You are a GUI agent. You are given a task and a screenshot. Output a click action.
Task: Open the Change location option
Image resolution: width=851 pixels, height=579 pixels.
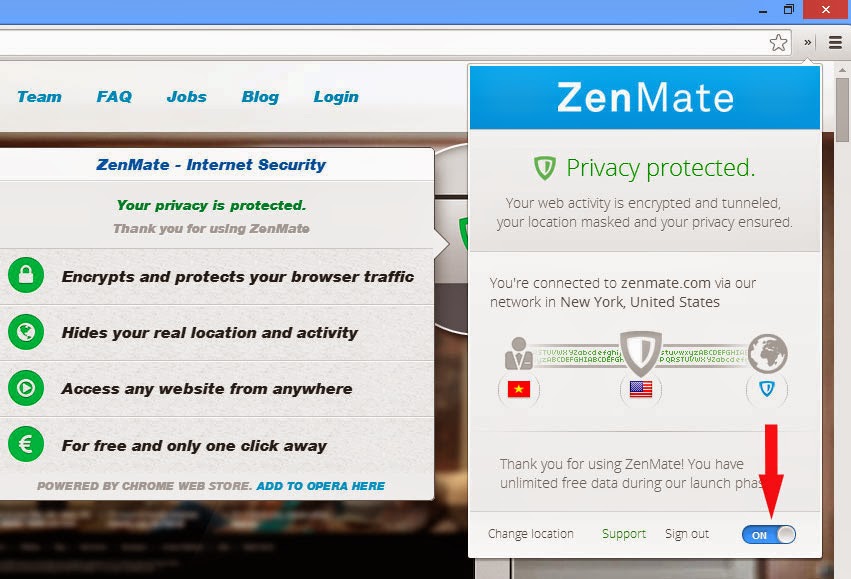[x=530, y=534]
